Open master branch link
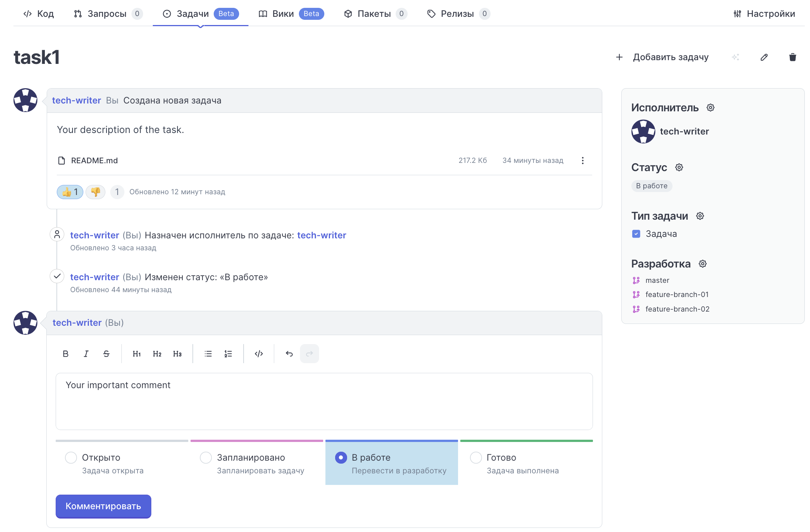Screen dimensions: 810x532 point(657,280)
